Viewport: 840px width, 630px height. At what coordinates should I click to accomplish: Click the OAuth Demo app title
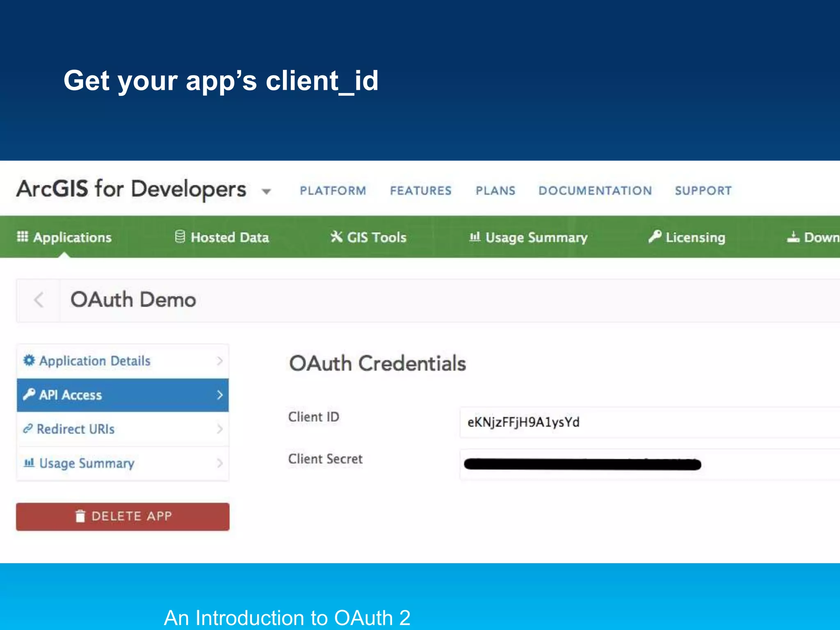coord(133,300)
